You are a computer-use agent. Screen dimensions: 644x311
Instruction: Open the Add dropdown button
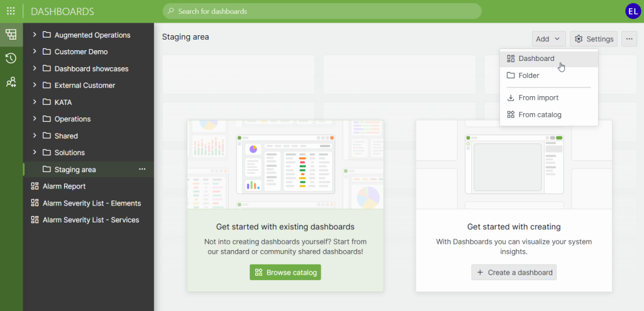click(548, 39)
